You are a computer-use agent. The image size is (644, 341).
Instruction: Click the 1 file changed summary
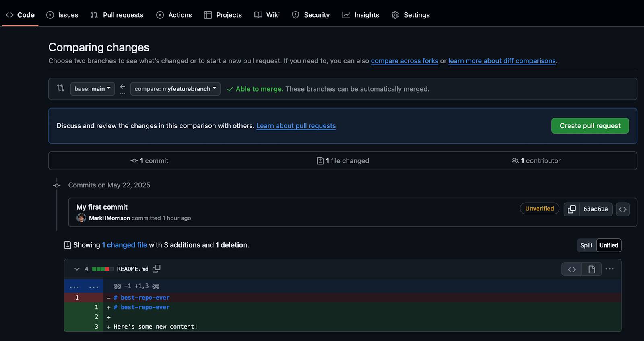pyautogui.click(x=343, y=161)
